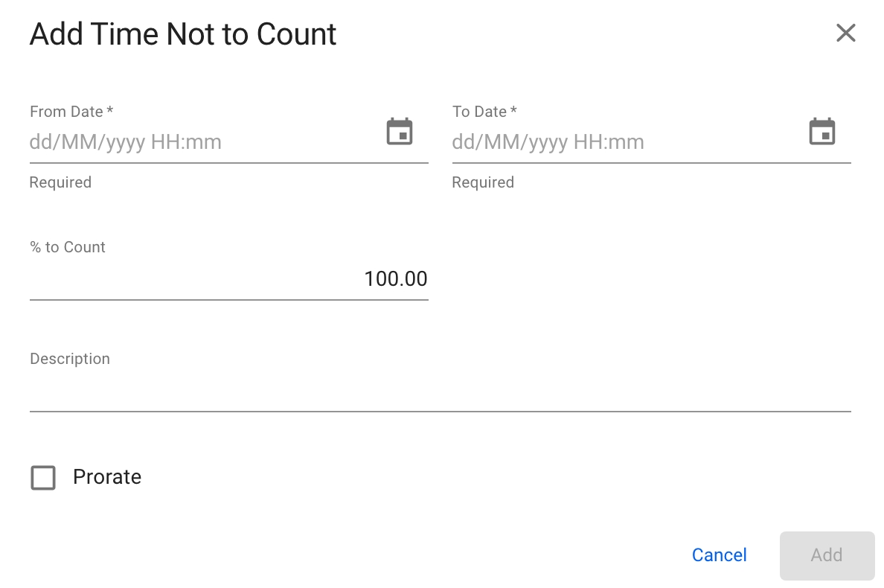884x588 pixels.
Task: Open the To Date calendar picker
Action: [822, 132]
